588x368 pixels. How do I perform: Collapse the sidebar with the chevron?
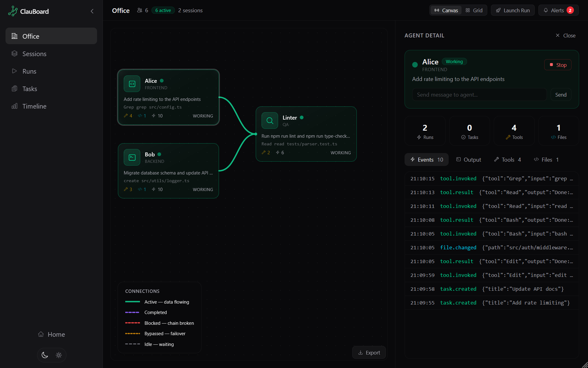(x=92, y=11)
